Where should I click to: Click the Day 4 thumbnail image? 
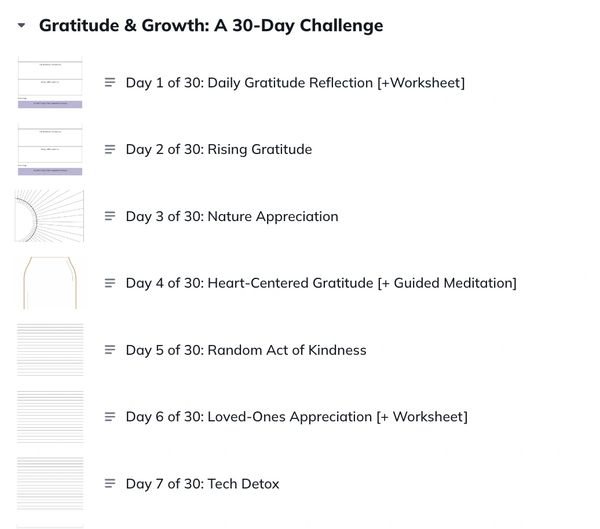point(50,283)
